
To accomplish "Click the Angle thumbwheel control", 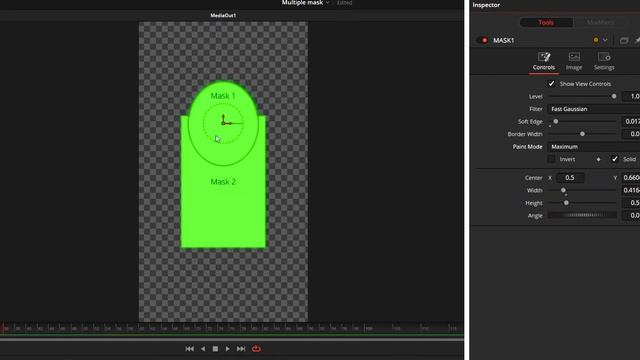I will [582, 215].
